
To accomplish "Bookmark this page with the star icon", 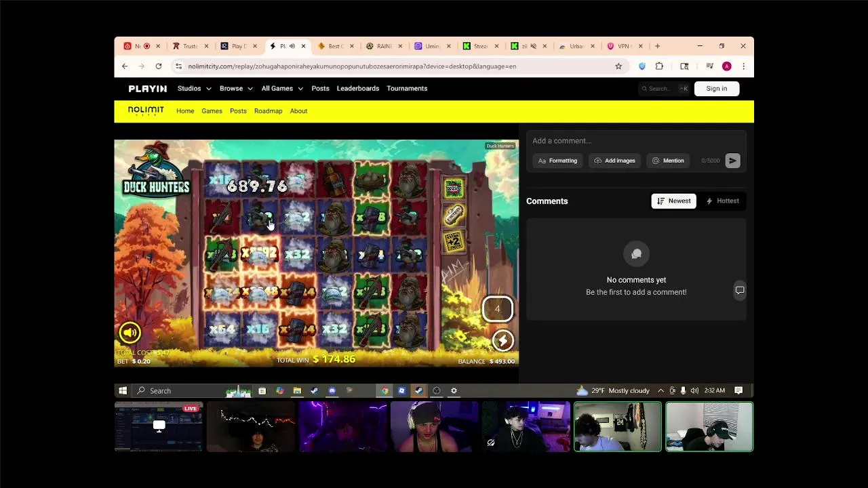I will point(618,66).
